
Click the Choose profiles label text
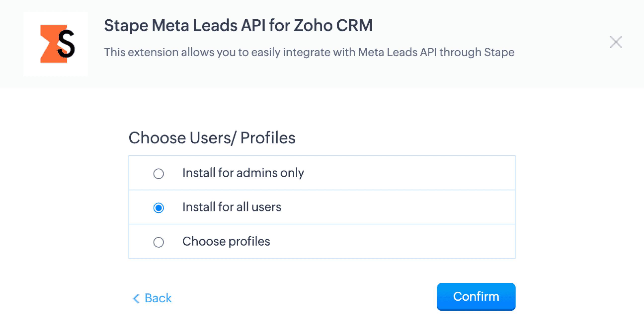[226, 241]
